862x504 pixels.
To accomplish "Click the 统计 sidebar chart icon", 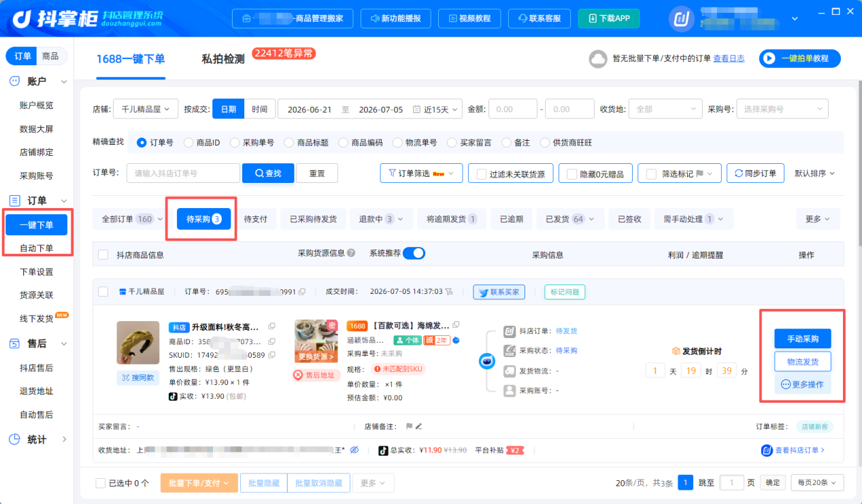I will coord(14,439).
